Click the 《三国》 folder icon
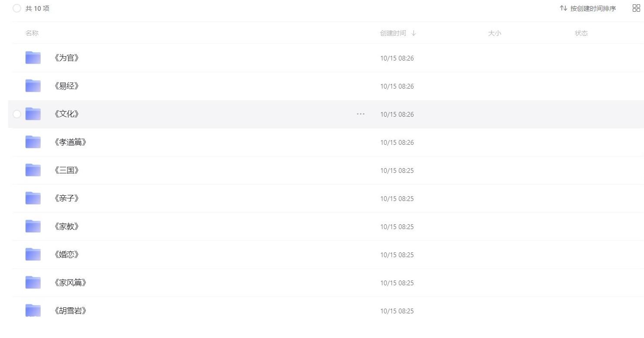Image resolution: width=644 pixels, height=338 pixels. tap(33, 170)
